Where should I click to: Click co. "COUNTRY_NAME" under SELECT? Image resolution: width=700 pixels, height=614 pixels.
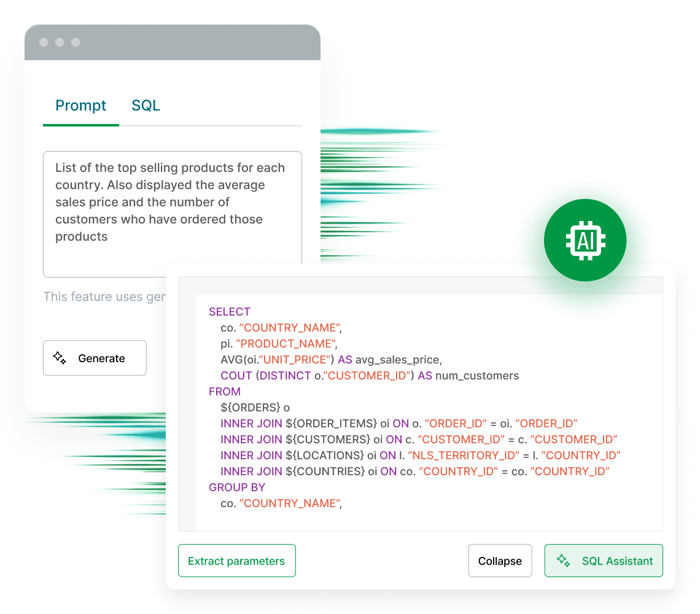281,328
